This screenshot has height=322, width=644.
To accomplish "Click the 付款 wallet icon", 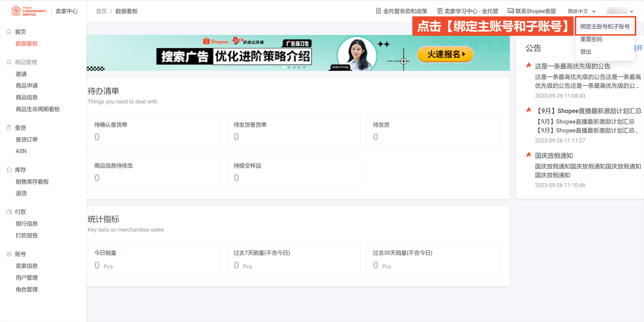I will 9,212.
